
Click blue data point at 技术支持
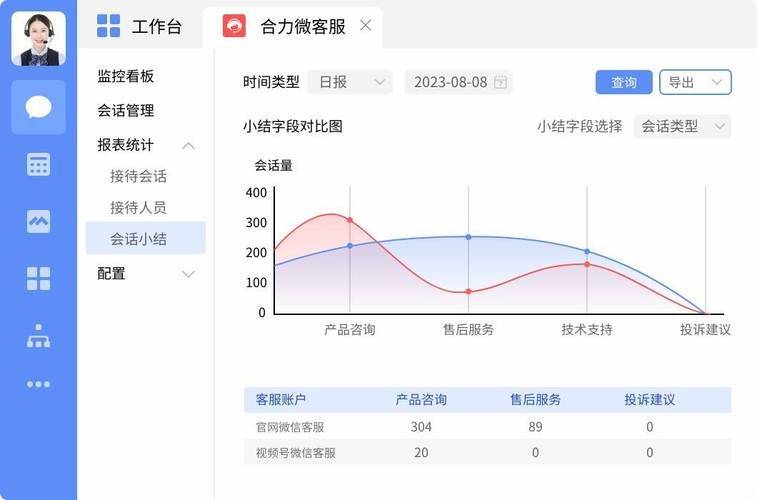point(587,251)
